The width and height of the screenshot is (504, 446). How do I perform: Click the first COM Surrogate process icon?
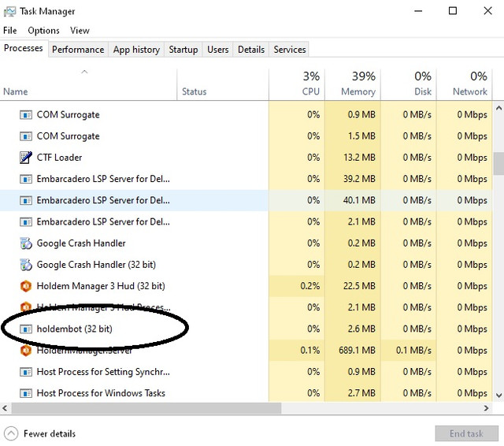pos(26,115)
